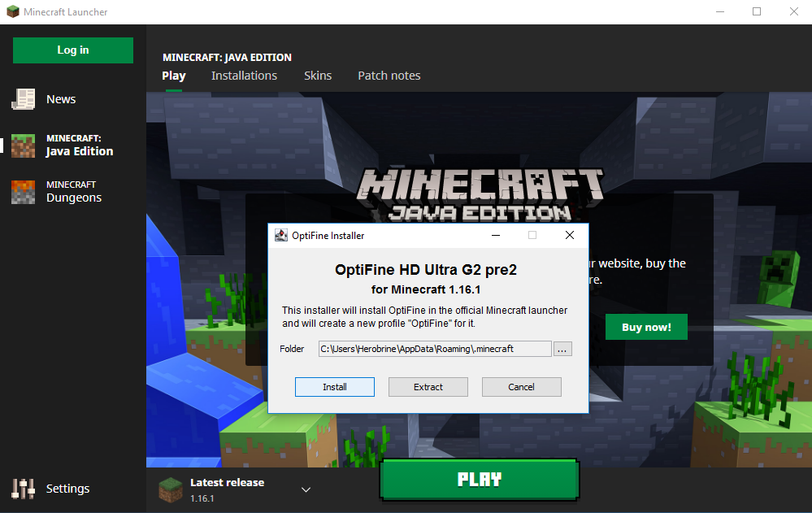Click the folder browse (...) button

[x=562, y=349]
